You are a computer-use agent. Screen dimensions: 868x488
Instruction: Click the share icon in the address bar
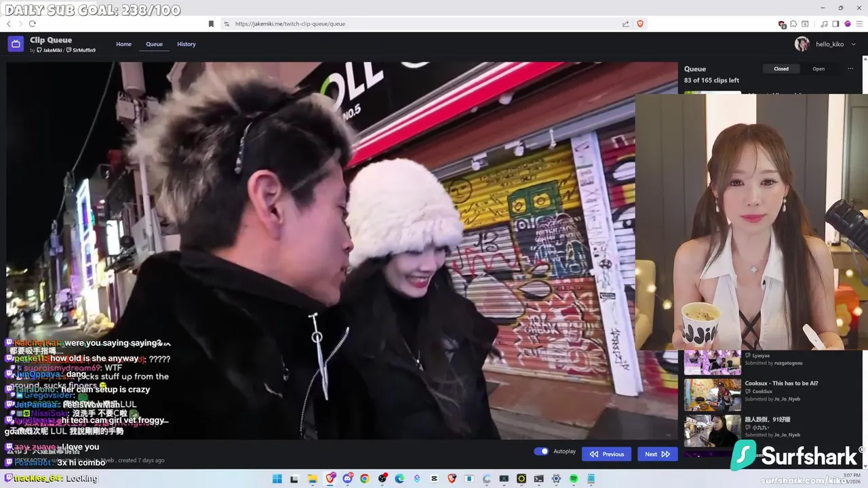tap(625, 24)
